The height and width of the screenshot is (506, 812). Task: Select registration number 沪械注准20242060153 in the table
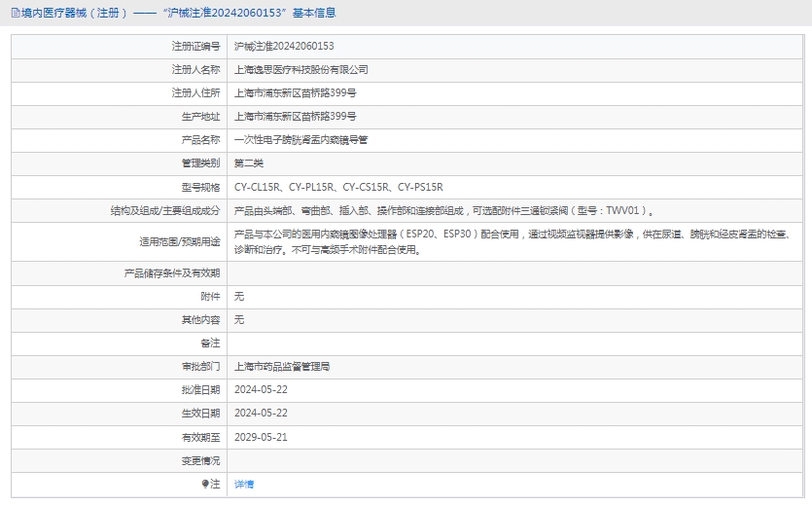click(x=284, y=46)
